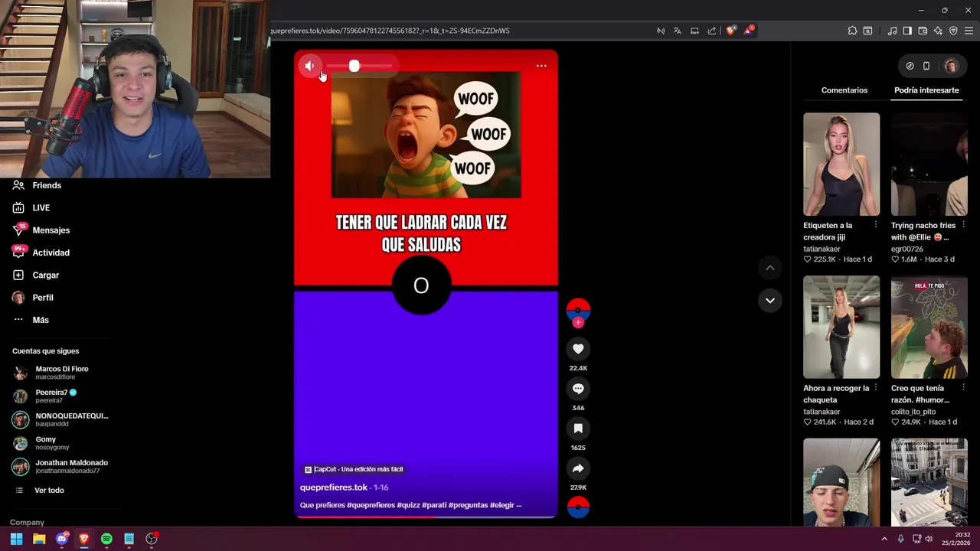Open the video three-dot options menu
Viewport: 980px width, 551px height.
(541, 66)
